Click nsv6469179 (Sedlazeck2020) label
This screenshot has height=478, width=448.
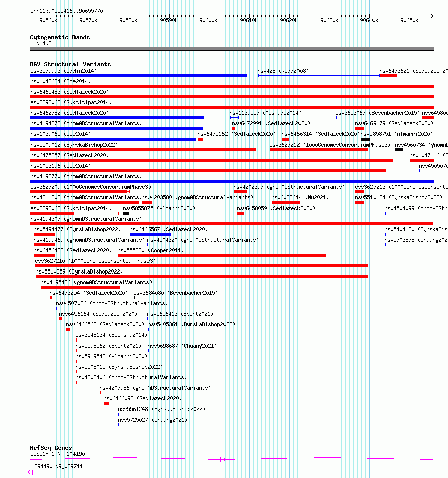(394, 123)
